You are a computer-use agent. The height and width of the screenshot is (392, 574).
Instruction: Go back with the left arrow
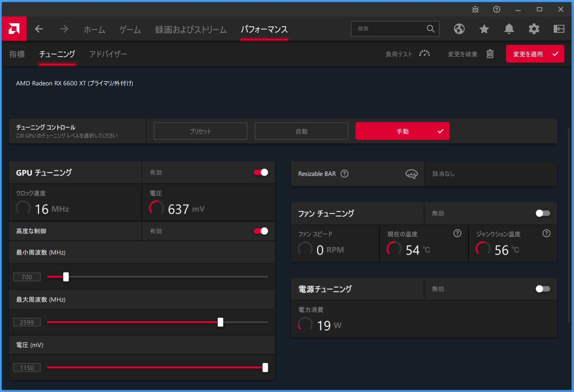(39, 29)
